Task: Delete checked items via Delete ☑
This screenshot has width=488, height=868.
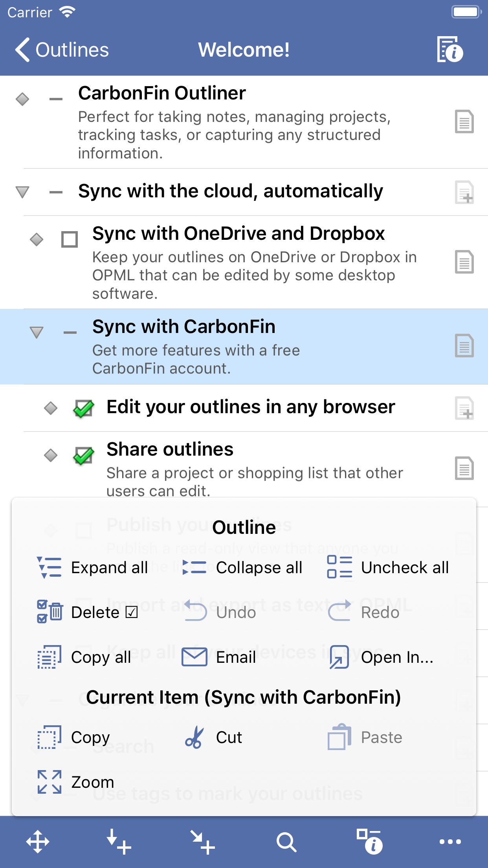Action: click(87, 612)
